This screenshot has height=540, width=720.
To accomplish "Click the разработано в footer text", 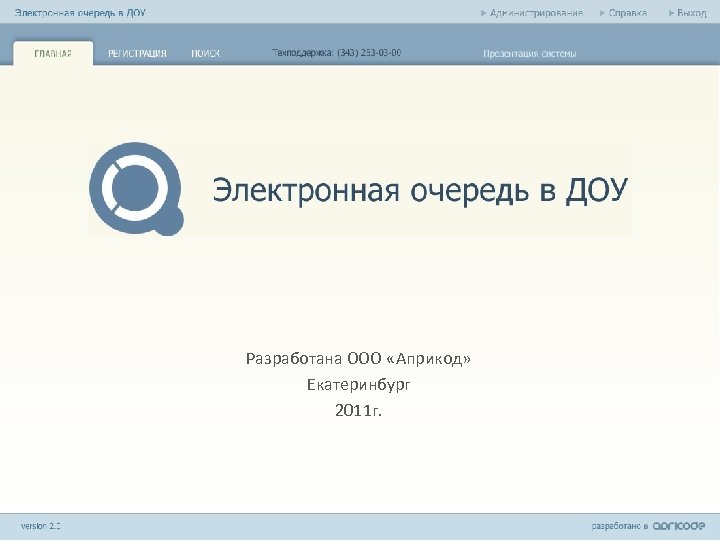I will coord(619,526).
